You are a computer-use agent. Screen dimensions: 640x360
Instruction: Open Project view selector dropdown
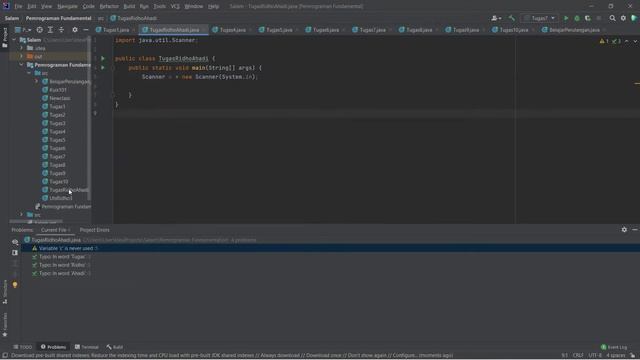click(23, 30)
